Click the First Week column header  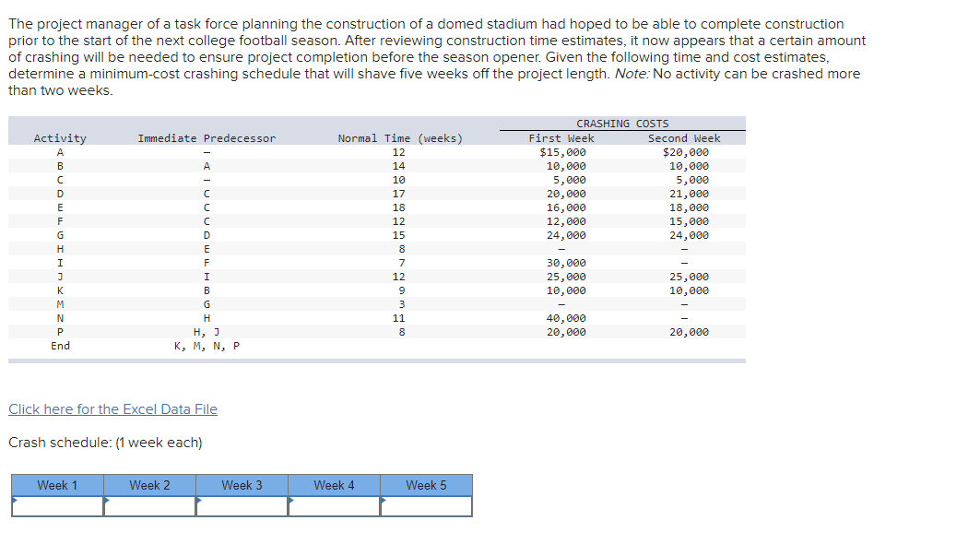561,138
